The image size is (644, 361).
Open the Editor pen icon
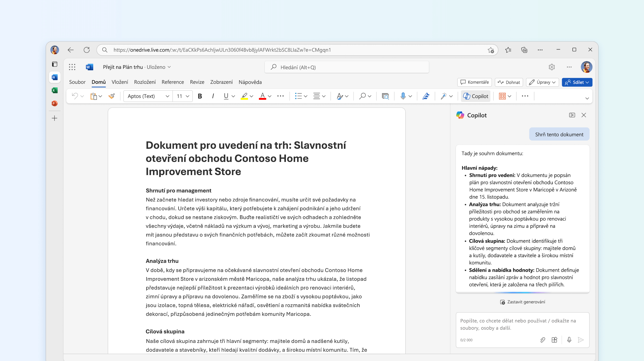(x=426, y=96)
